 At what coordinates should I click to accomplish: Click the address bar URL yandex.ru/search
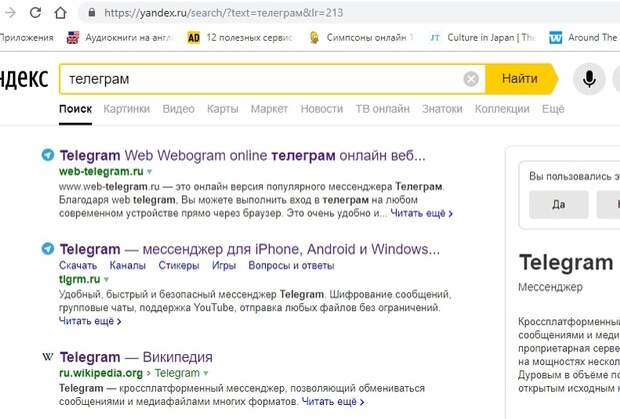[223, 13]
